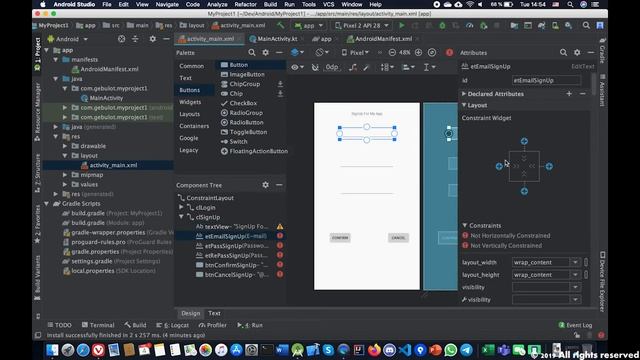Add top constraint in Constraint Widget
This screenshot has height=360, width=640.
click(x=524, y=141)
